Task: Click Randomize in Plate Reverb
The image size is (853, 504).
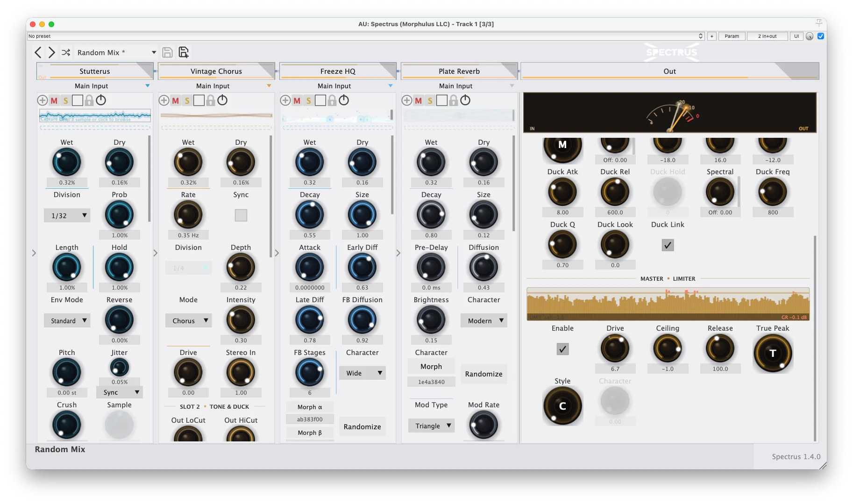Action: pyautogui.click(x=484, y=374)
